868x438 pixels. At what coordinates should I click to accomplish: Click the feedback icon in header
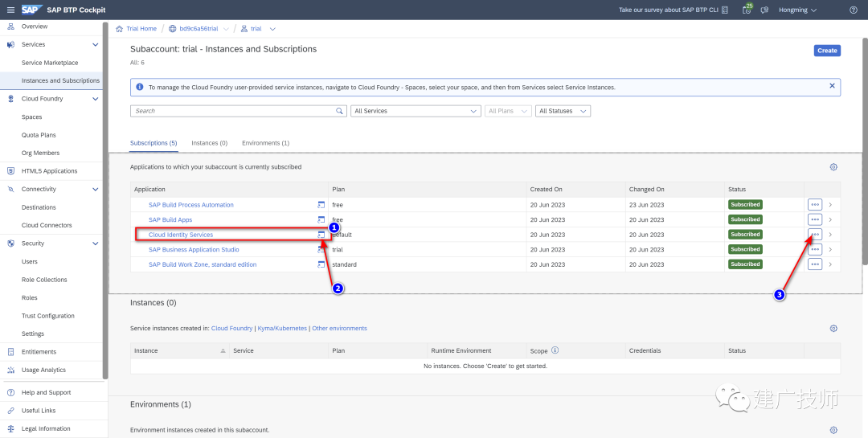coord(764,10)
